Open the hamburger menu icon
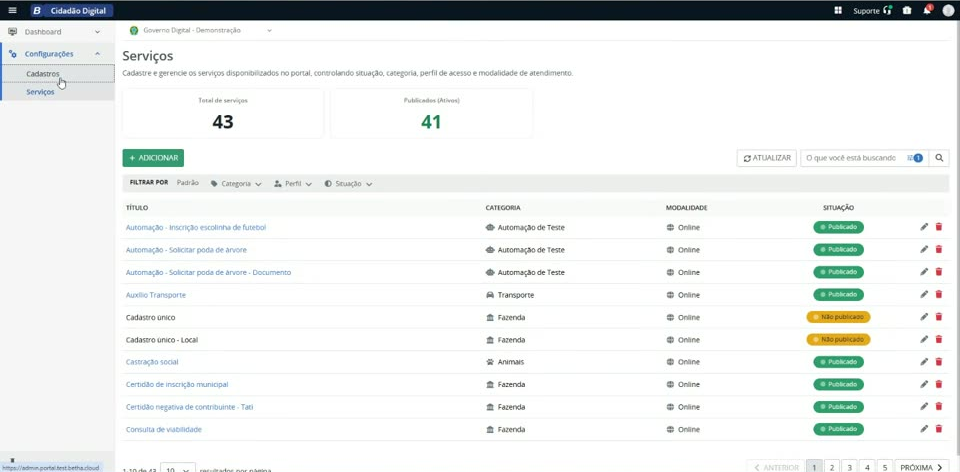960x472 pixels. pos(12,10)
